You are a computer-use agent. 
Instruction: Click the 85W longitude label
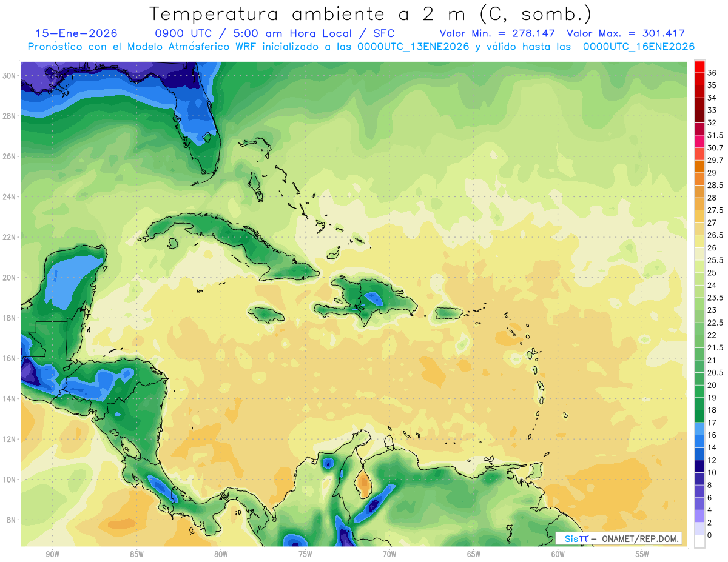pyautogui.click(x=136, y=555)
